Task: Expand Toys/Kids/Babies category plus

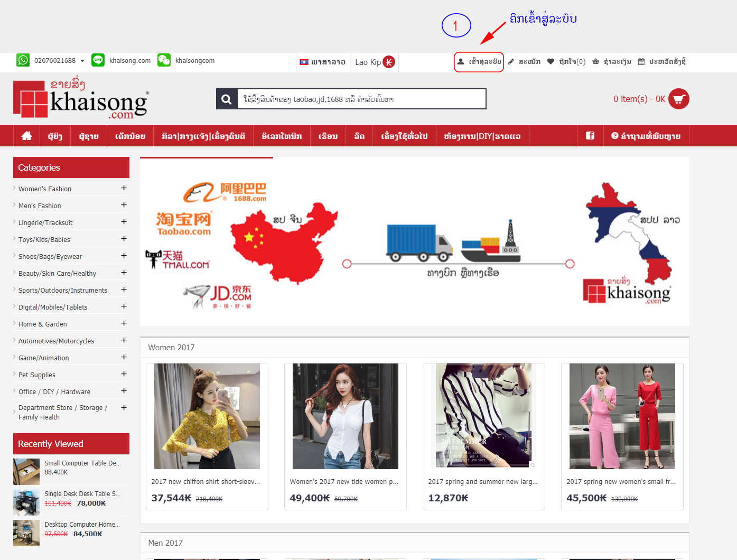Action: pos(124,239)
